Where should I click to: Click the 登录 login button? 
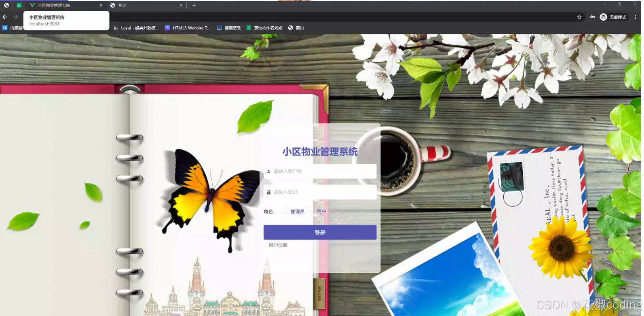point(320,232)
